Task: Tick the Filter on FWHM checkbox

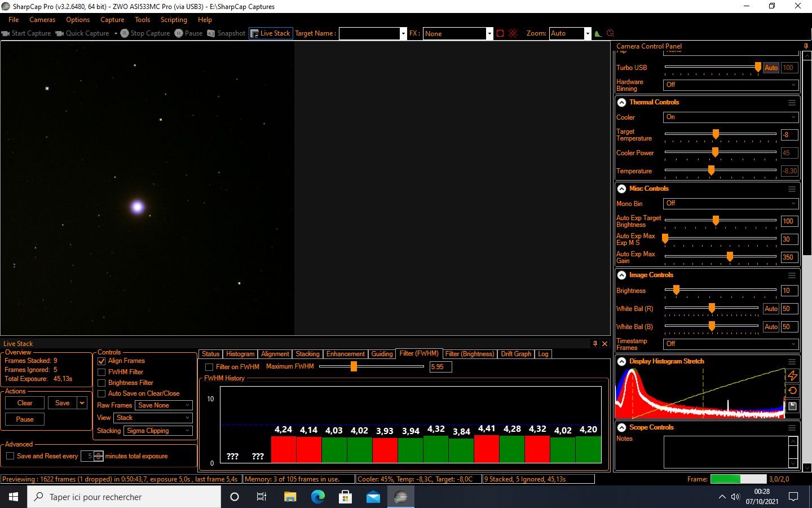Action: 209,367
